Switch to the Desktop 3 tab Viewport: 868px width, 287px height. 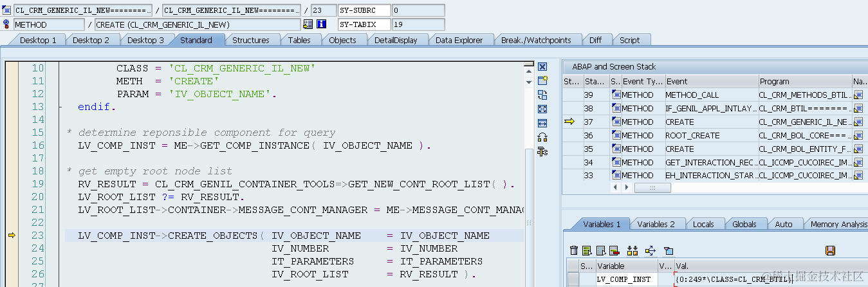click(145, 40)
